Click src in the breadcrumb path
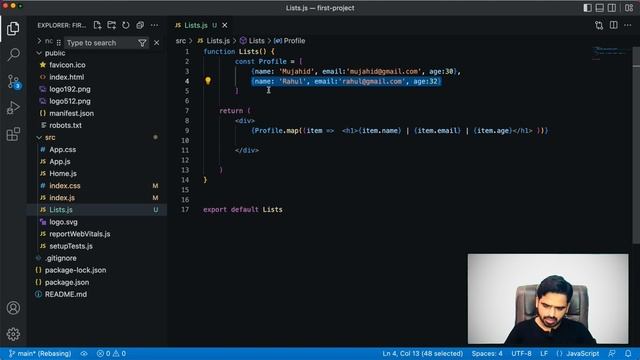Image resolution: width=640 pixels, height=360 pixels. (x=181, y=41)
